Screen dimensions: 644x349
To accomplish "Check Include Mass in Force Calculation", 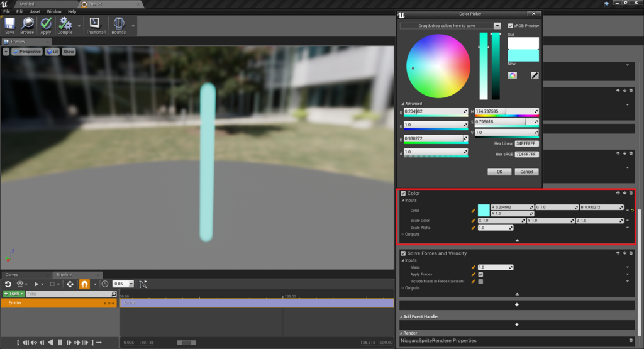I will 480,281.
